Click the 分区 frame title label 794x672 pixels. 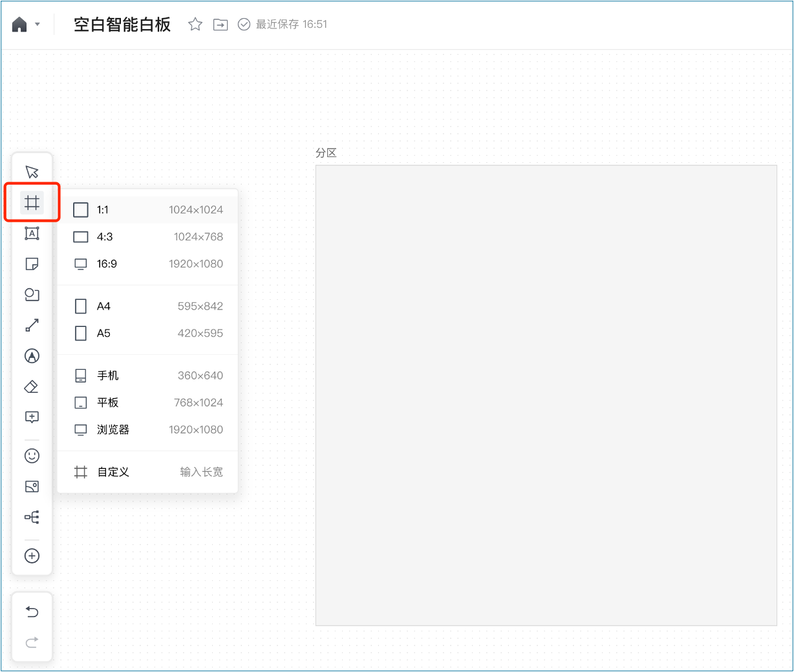tap(326, 153)
